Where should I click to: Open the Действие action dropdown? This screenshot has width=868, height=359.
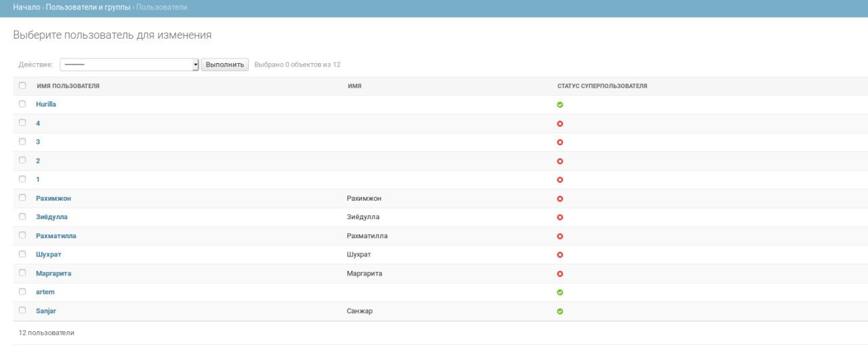pyautogui.click(x=129, y=64)
